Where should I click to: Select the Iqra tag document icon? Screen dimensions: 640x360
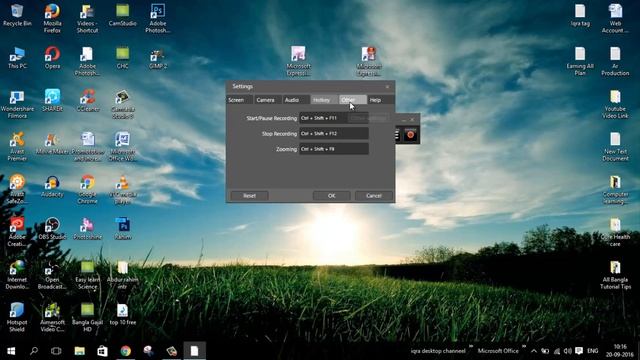click(x=580, y=16)
